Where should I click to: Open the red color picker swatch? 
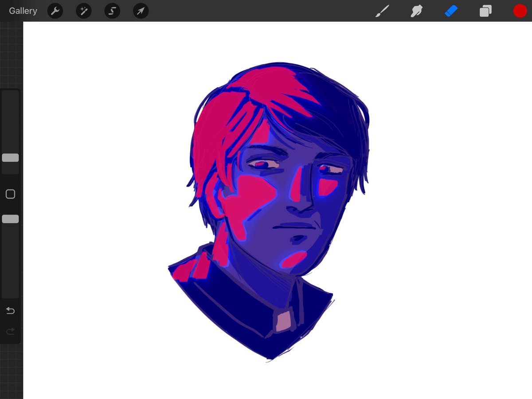pyautogui.click(x=520, y=11)
